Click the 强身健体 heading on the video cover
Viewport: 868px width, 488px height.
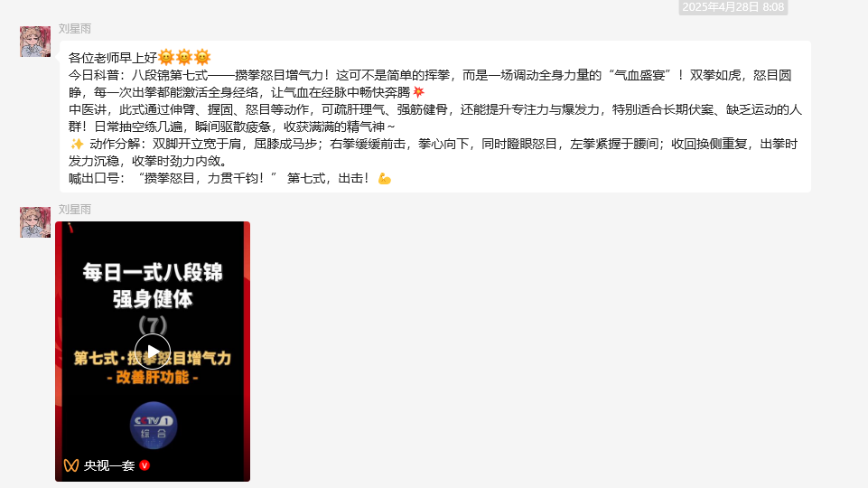click(153, 299)
